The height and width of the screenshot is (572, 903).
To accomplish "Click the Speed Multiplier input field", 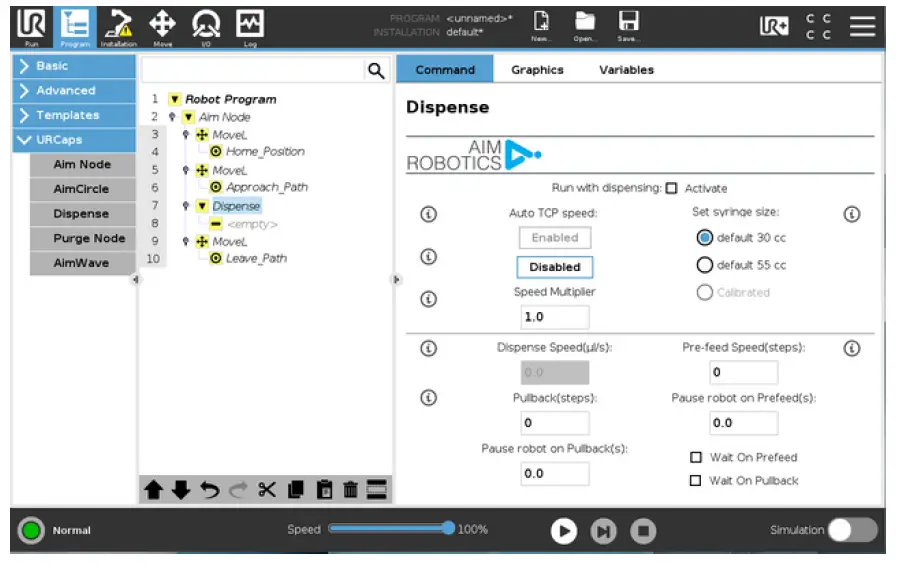I will (x=555, y=317).
